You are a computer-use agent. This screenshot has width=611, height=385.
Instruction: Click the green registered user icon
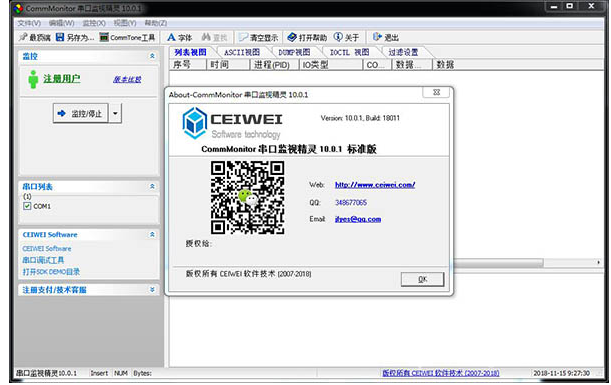[33, 79]
